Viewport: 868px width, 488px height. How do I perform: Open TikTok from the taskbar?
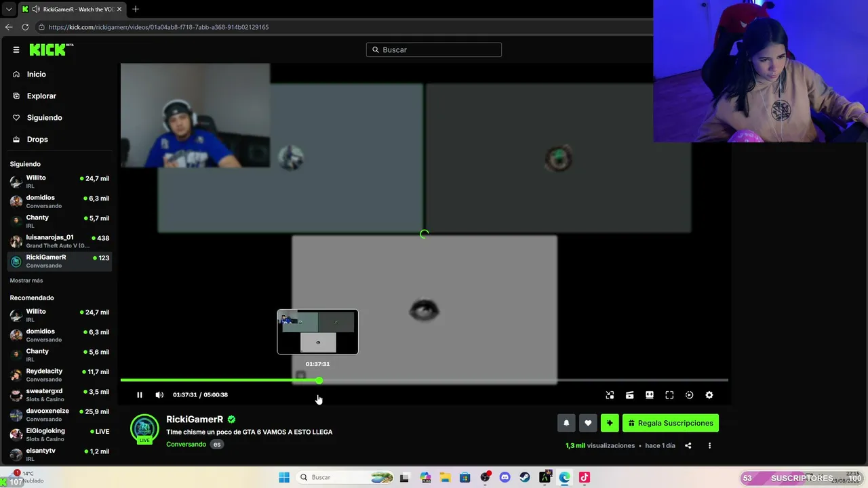tap(585, 478)
